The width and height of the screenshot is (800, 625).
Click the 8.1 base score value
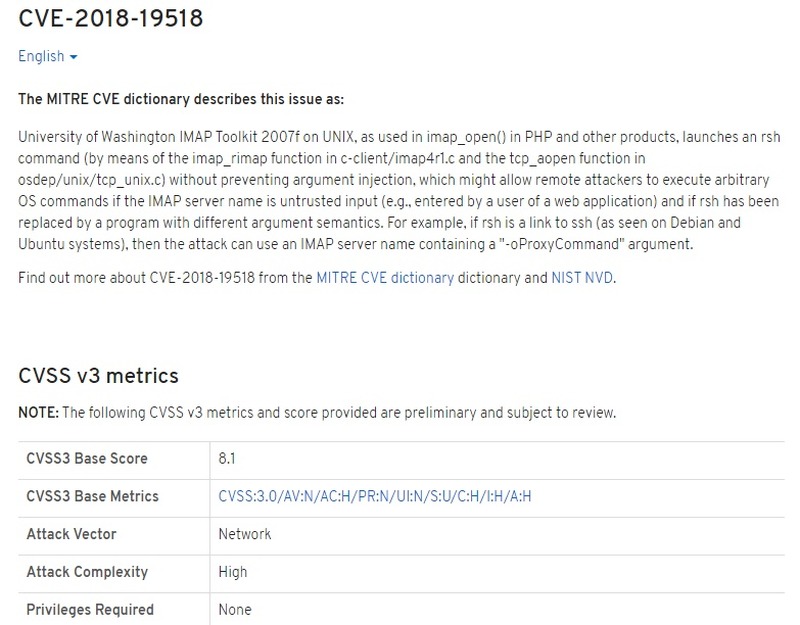(x=227, y=459)
